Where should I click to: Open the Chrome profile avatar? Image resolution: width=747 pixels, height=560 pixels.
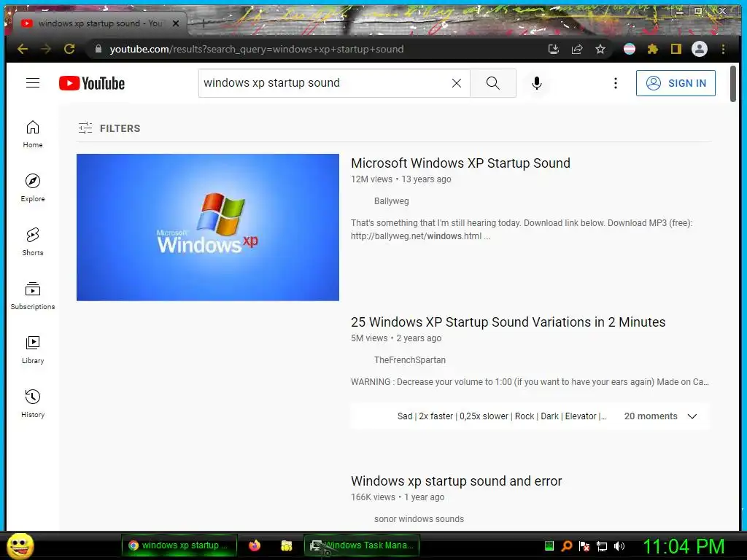[700, 49]
